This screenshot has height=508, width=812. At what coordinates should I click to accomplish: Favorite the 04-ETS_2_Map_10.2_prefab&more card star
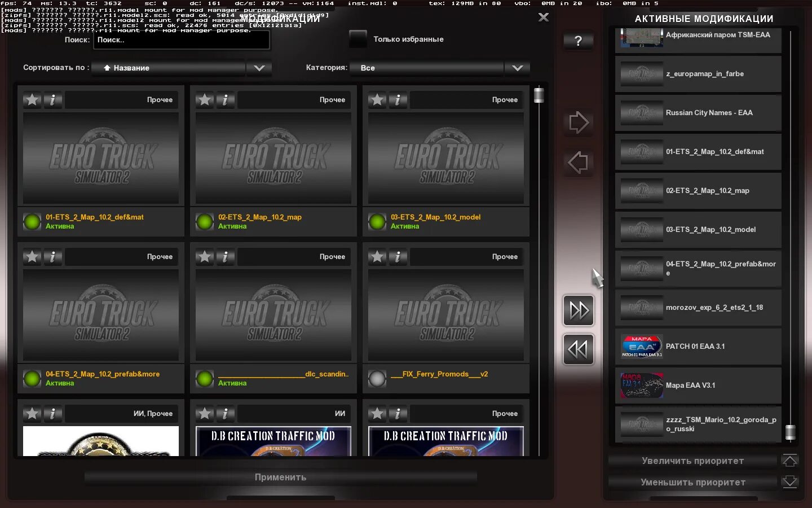[32, 257]
